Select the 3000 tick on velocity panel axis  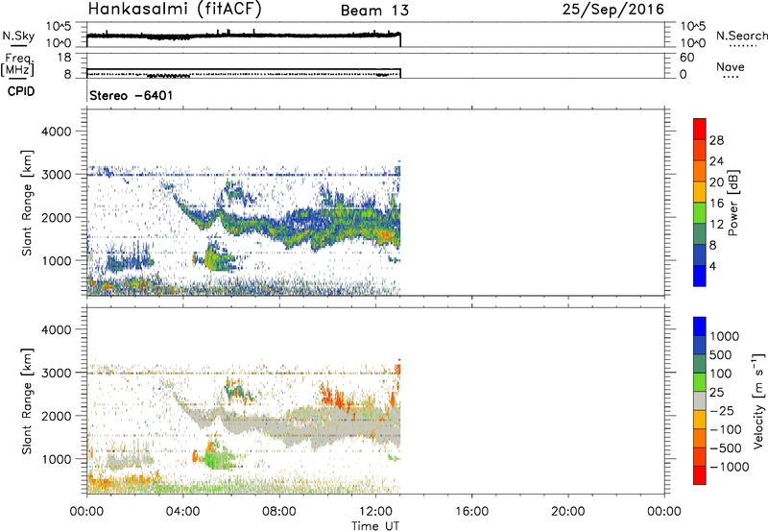pyautogui.click(x=57, y=373)
